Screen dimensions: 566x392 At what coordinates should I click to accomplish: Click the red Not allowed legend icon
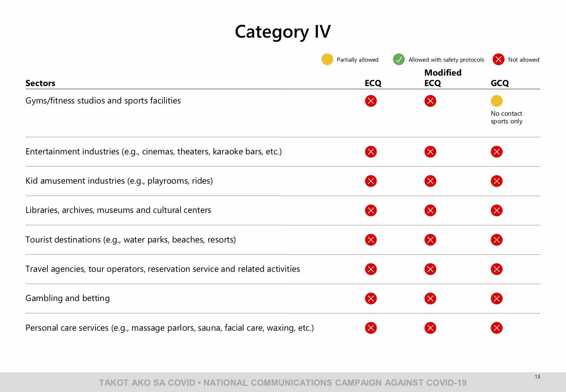pyautogui.click(x=498, y=59)
